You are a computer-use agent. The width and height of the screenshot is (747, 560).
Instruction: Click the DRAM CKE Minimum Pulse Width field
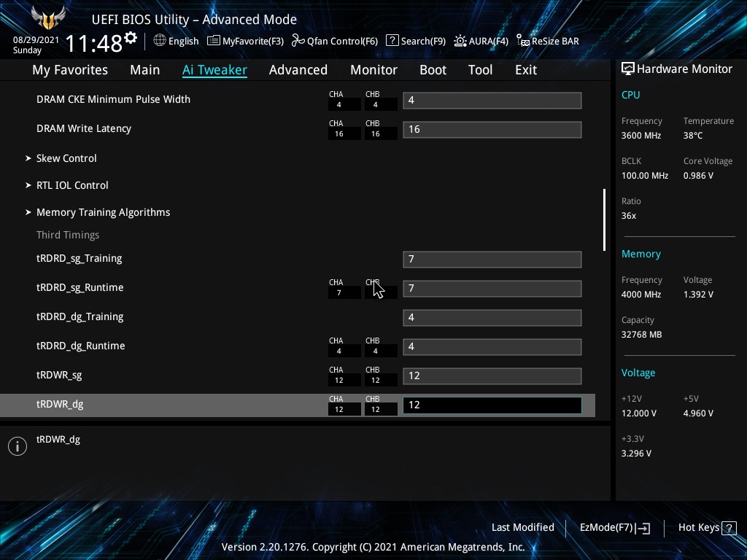[x=492, y=101]
